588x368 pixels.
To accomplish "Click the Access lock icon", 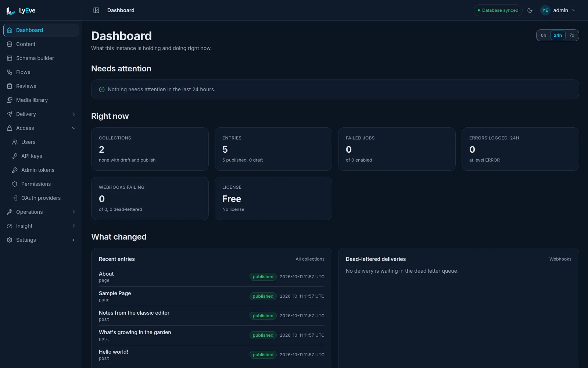I will (10, 128).
